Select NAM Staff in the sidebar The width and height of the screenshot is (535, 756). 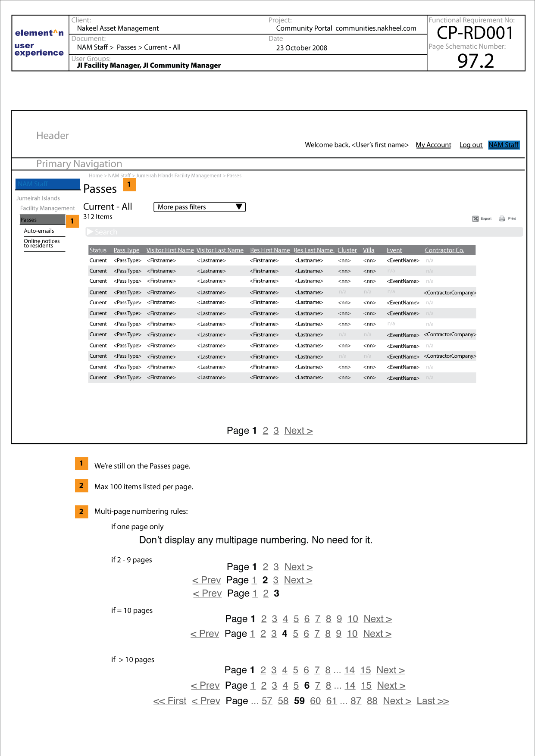[48, 184]
